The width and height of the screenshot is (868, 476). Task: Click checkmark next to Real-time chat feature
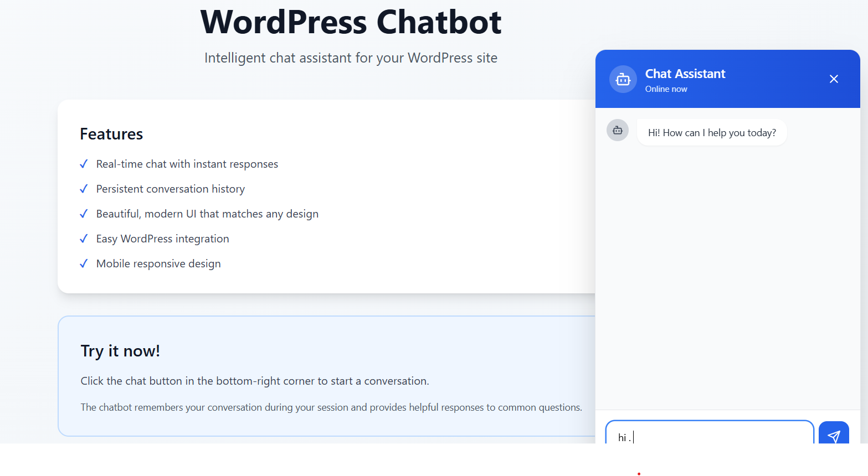coord(84,164)
